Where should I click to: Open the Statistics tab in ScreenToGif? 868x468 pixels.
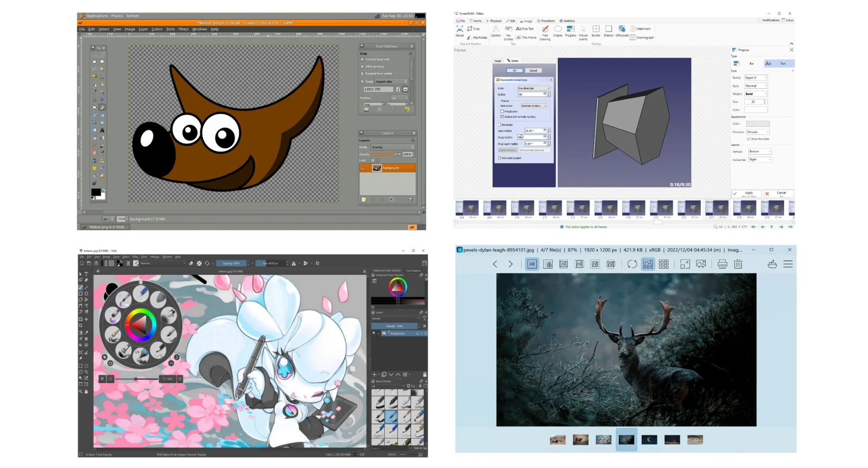pyautogui.click(x=567, y=21)
